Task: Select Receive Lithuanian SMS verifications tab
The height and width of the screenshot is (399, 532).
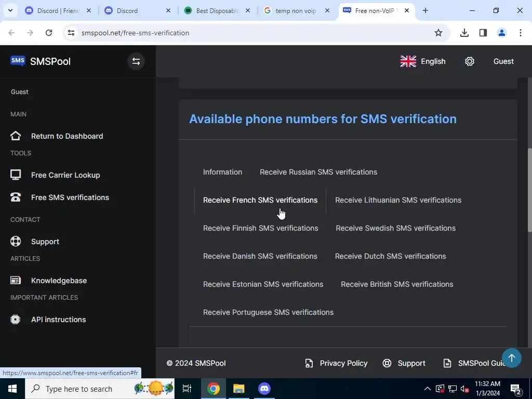Action: 398,200
